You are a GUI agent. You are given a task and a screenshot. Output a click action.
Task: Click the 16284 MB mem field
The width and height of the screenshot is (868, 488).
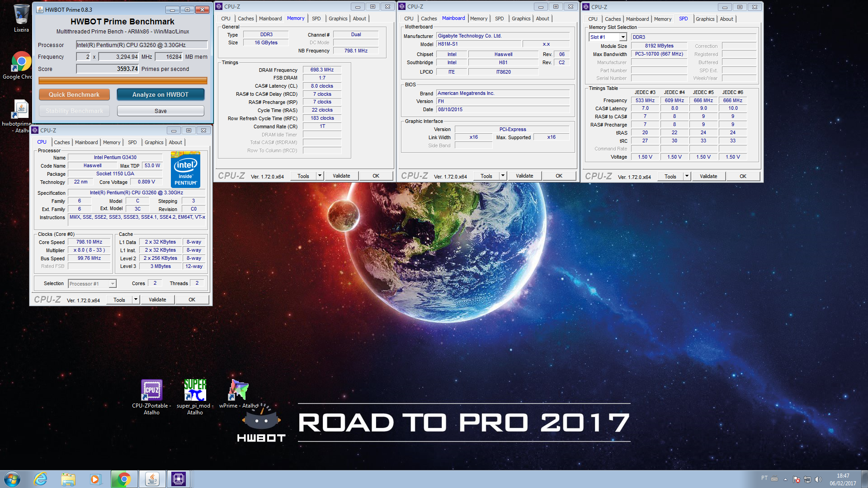(169, 56)
